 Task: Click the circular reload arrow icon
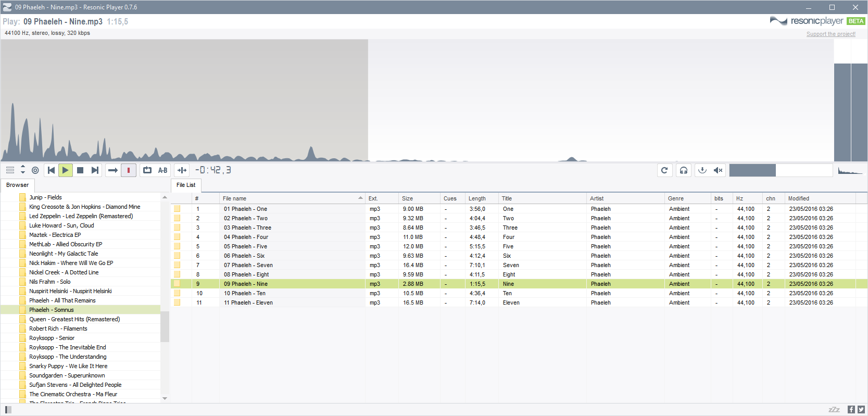coord(664,170)
